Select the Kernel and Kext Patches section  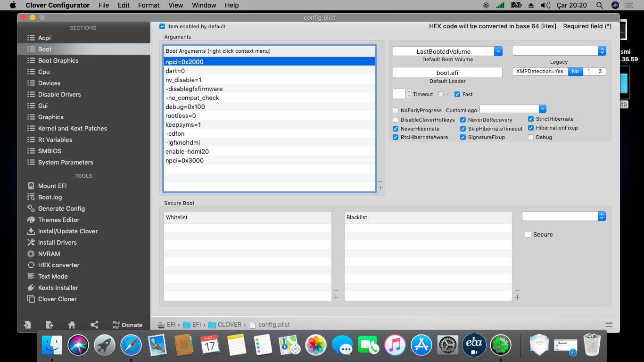pos(73,128)
